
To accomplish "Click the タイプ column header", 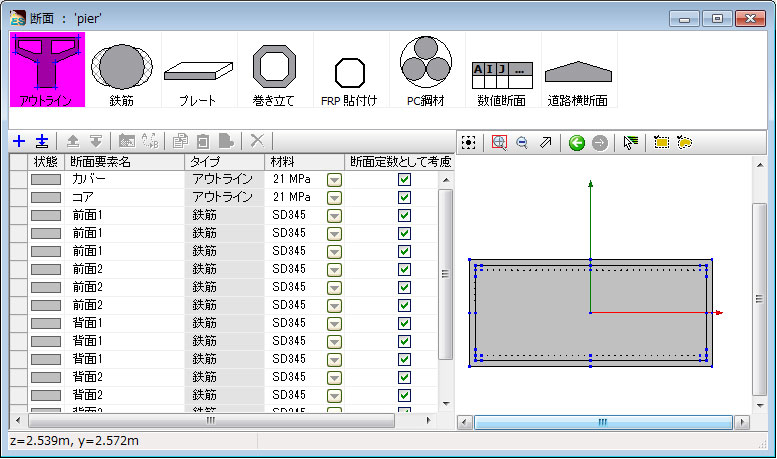I will [224, 162].
